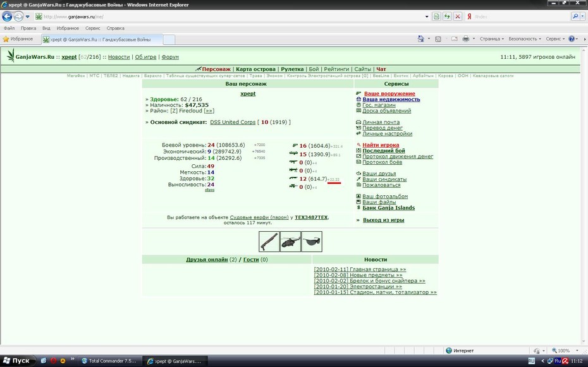
Task: Open the Об игре link
Action: coord(145,57)
